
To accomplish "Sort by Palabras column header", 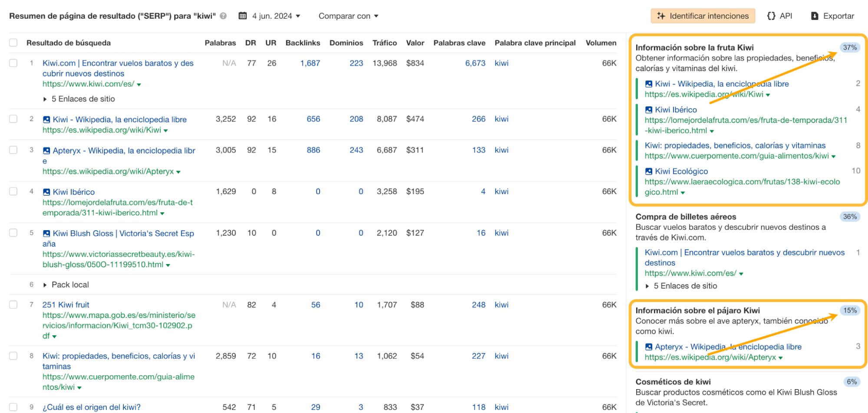I will tap(220, 43).
